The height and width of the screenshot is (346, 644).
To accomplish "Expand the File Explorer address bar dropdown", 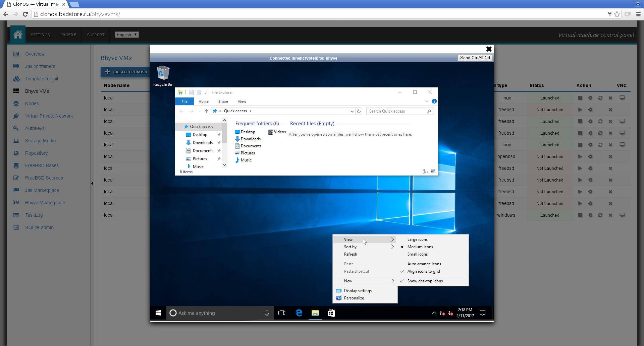I will coord(352,111).
